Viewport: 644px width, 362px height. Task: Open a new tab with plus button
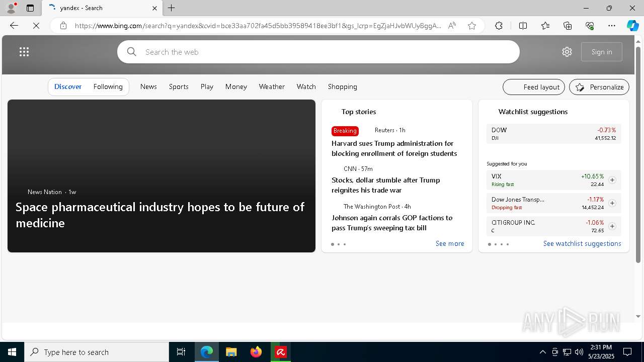pyautogui.click(x=172, y=8)
